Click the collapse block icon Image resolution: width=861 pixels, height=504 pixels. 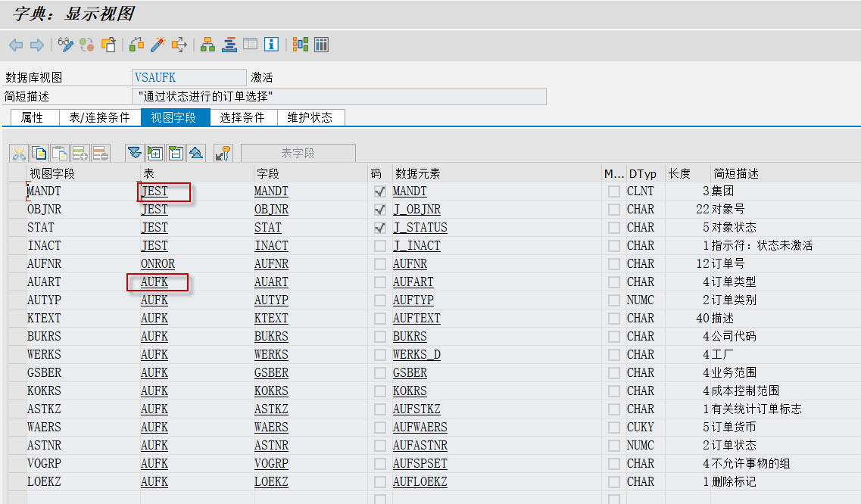click(x=175, y=152)
